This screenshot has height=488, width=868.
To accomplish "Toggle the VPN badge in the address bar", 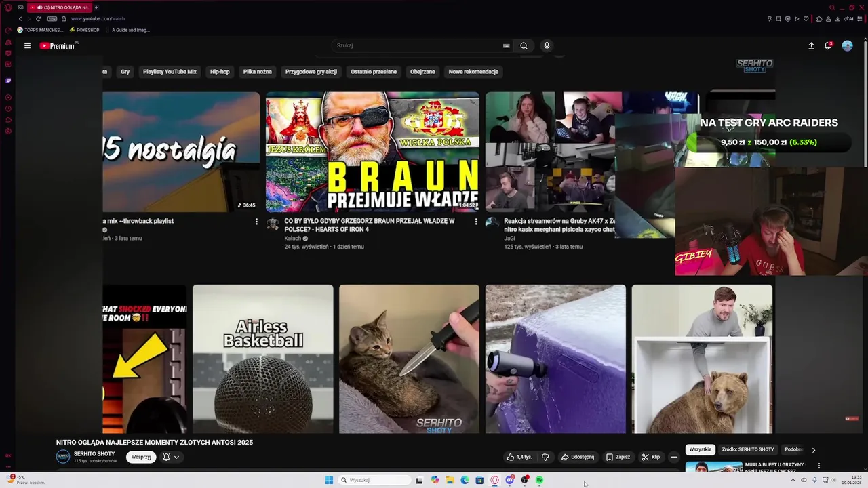I will coord(52,18).
